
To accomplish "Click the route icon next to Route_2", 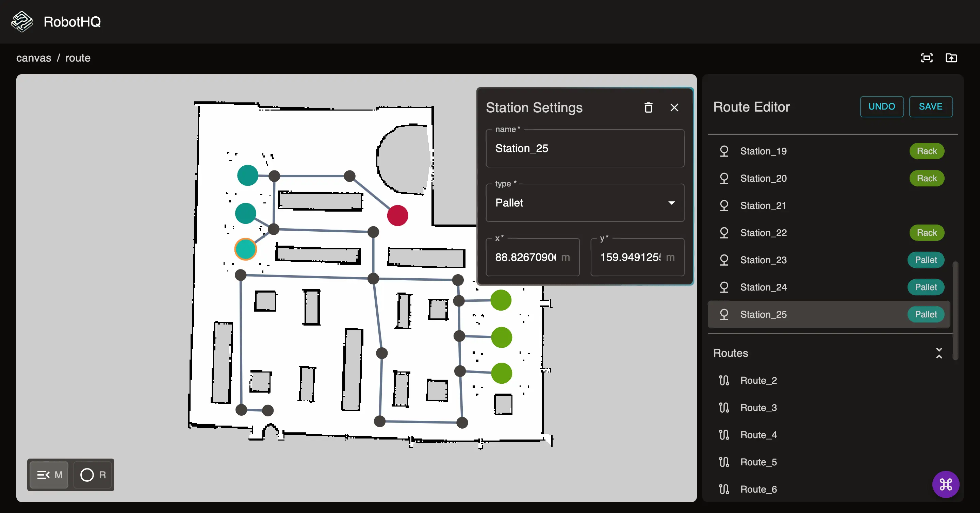I will click(x=724, y=380).
